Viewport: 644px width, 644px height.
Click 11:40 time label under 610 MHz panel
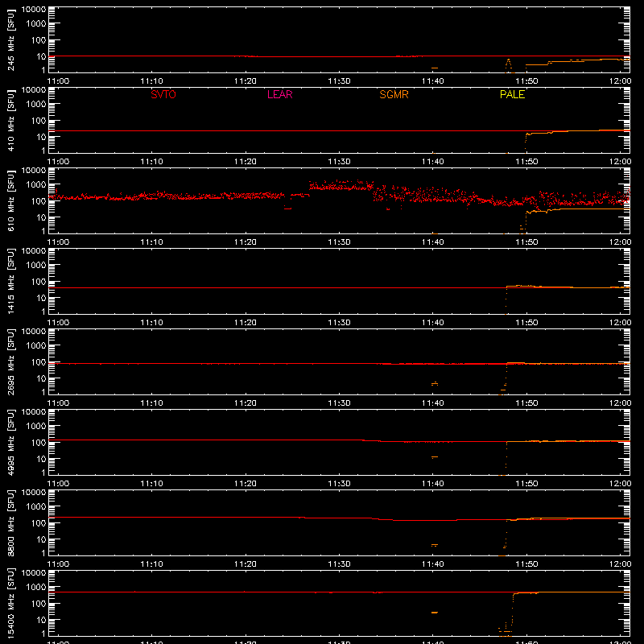433,242
